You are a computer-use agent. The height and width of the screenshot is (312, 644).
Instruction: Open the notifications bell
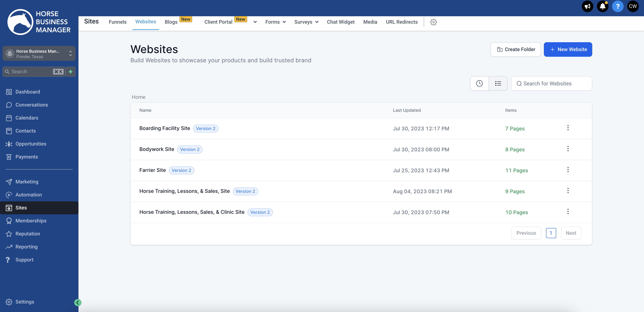tap(603, 6)
